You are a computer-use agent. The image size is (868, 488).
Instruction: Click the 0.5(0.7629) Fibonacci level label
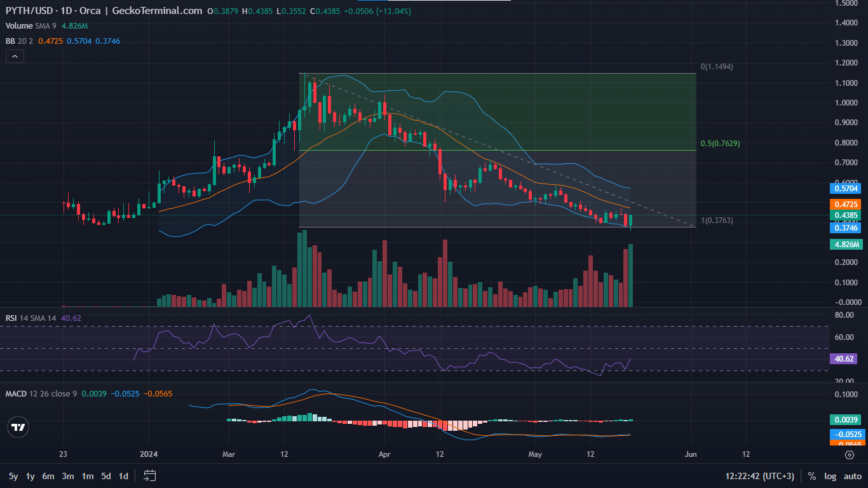[x=720, y=144]
